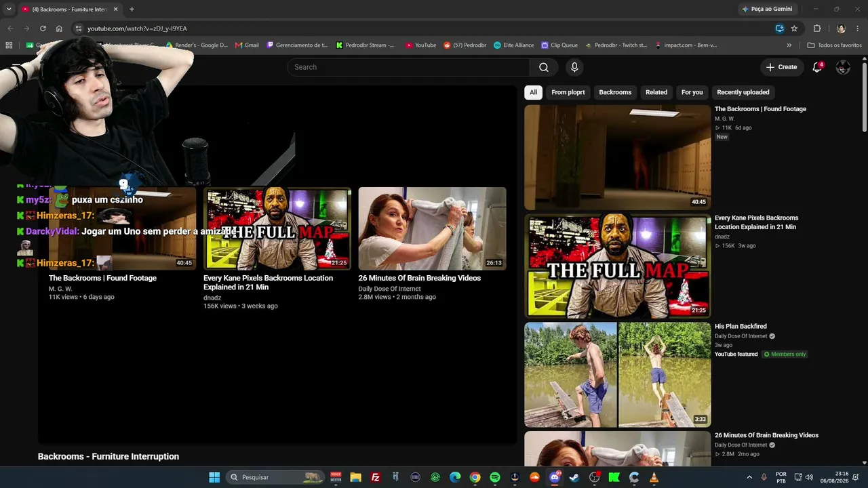Open the Chrome extensions puzzle icon
Screen dimensions: 868x488
(x=817, y=28)
